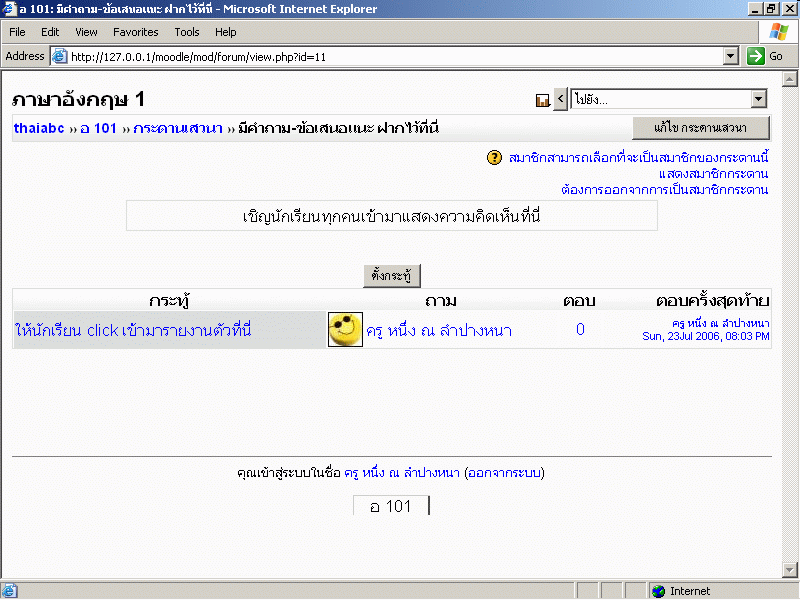Click the กระดานเสวนา breadcrumb link
This screenshot has width=800, height=600.
tap(178, 128)
